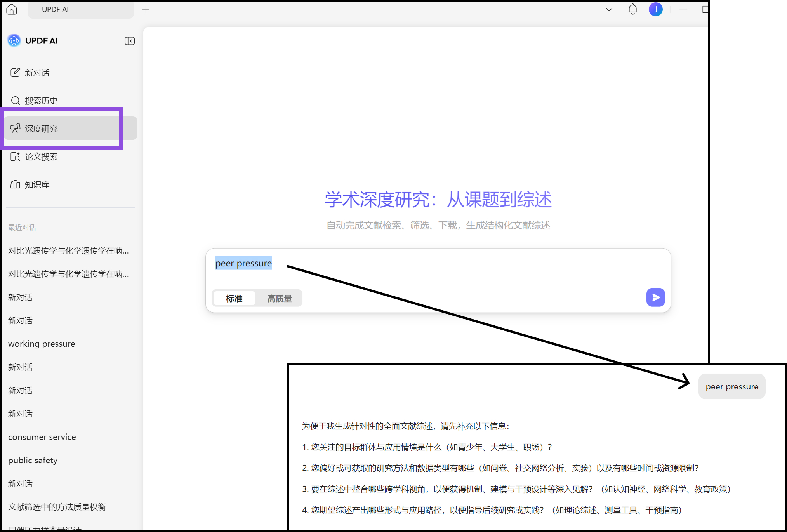
Task: Open the user avatar J
Action: (655, 9)
